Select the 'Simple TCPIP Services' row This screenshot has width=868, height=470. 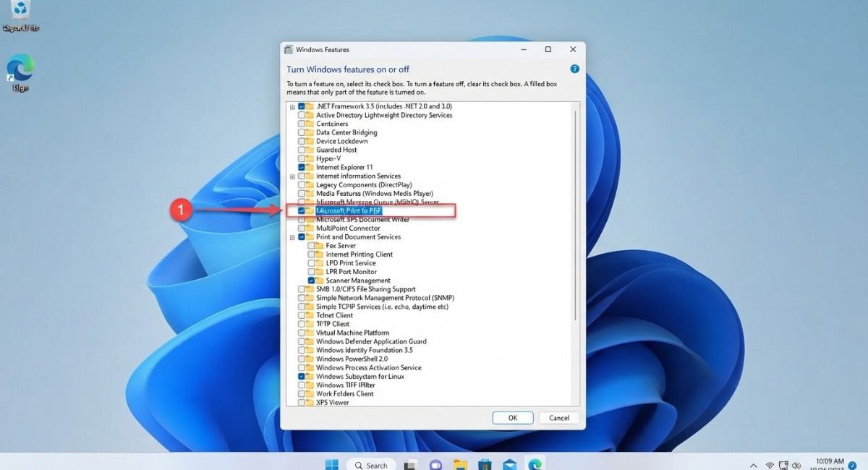coord(382,307)
